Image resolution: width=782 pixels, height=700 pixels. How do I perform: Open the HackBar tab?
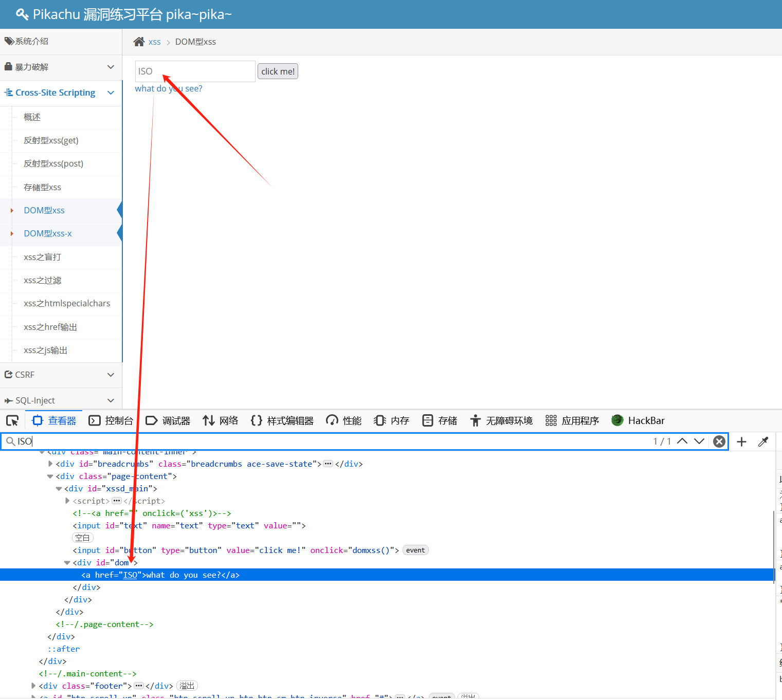(x=638, y=421)
